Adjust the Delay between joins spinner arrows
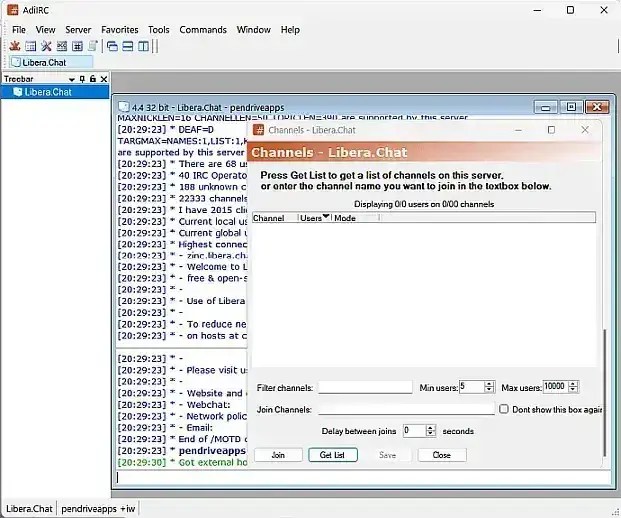This screenshot has width=621, height=518. pyautogui.click(x=431, y=430)
